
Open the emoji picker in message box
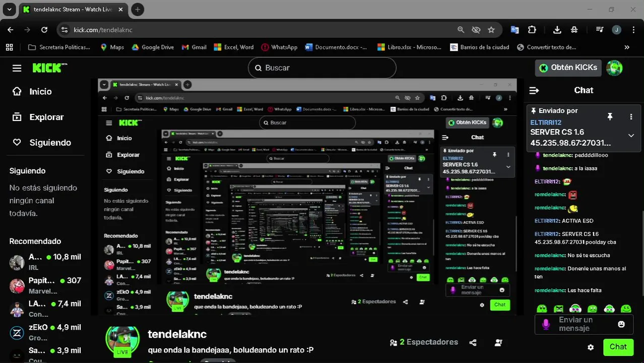click(x=621, y=324)
